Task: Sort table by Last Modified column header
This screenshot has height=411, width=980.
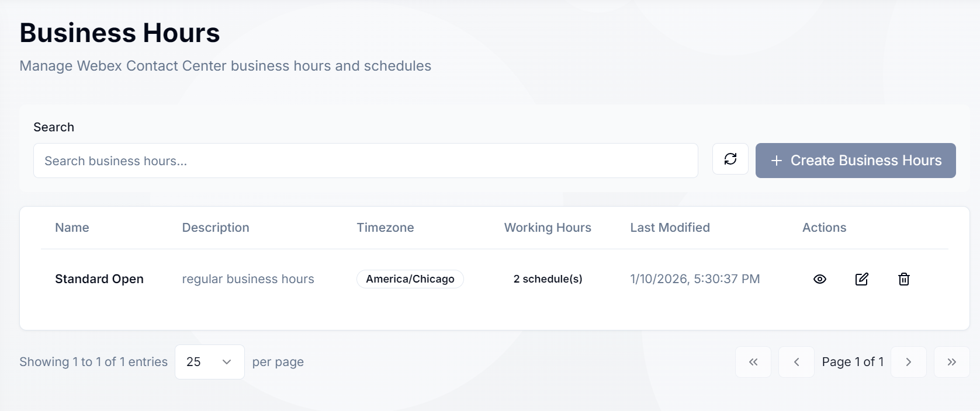Action: 670,228
